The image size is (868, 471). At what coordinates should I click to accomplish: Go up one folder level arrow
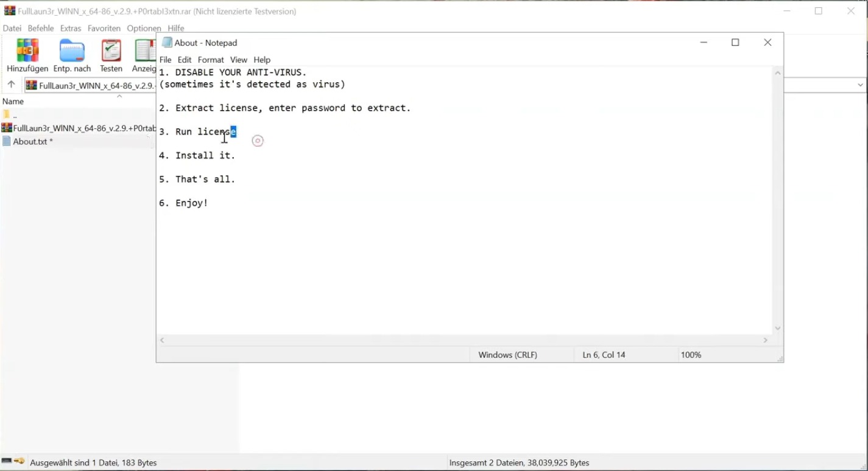click(11, 85)
